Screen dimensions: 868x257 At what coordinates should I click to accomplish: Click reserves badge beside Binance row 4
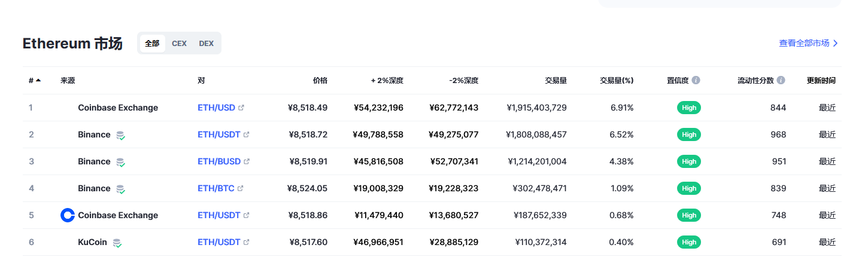(x=120, y=189)
